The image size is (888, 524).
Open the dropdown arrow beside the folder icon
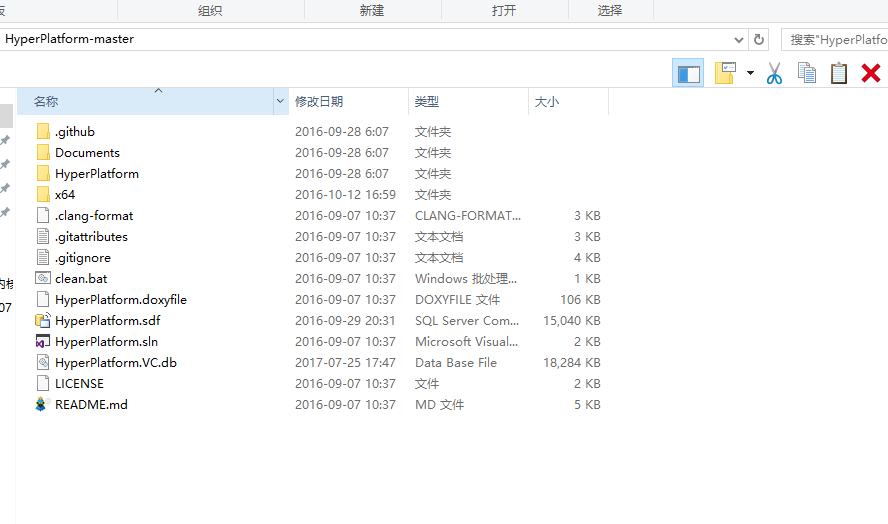pos(750,73)
